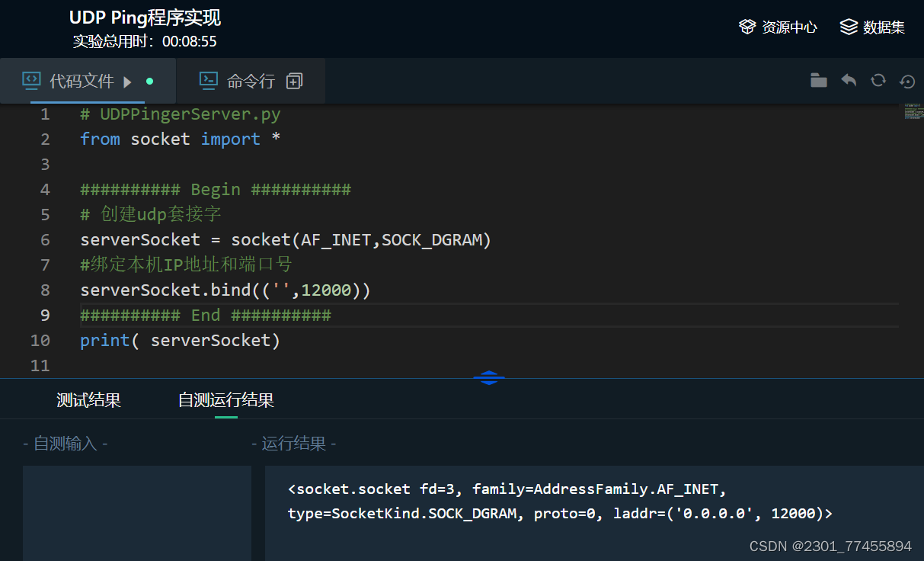
Task: Run the code file using the play icon
Action: 126,80
